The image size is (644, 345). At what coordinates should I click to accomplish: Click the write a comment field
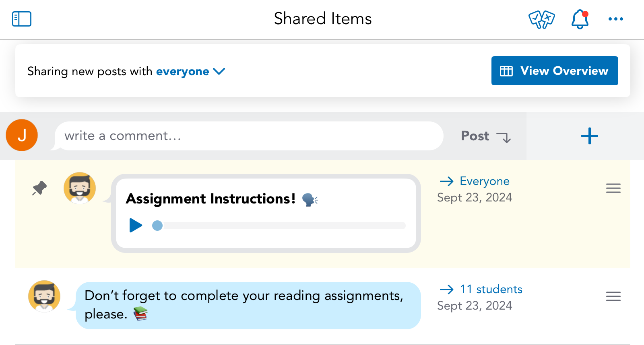[x=249, y=136]
